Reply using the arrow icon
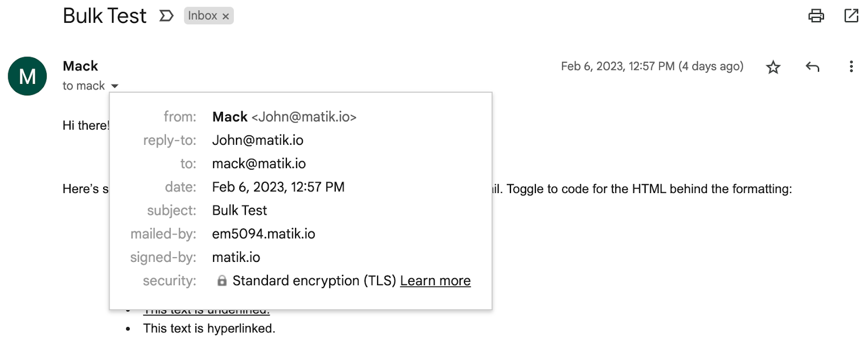 pos(812,67)
